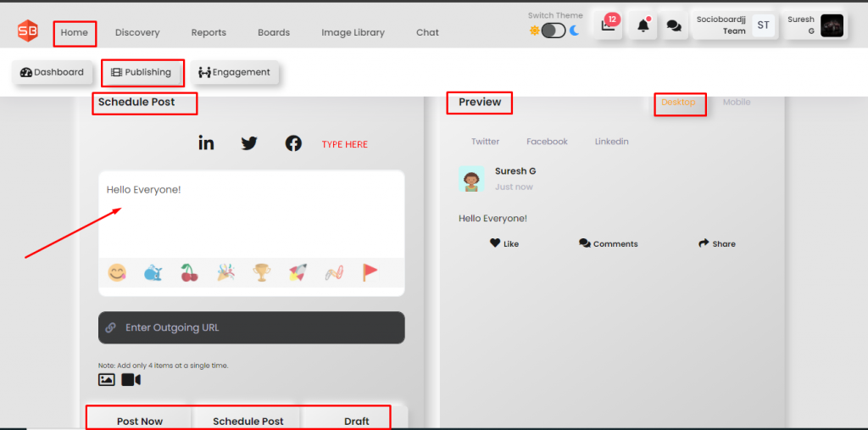Viewport: 868px width, 430px height.
Task: Toggle the Switch Theme switch
Action: point(554,31)
